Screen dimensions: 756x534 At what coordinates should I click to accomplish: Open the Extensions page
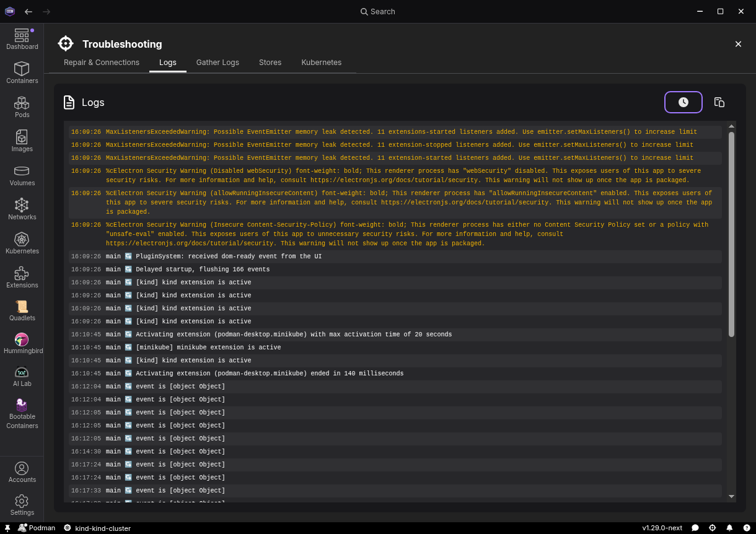pyautogui.click(x=22, y=278)
